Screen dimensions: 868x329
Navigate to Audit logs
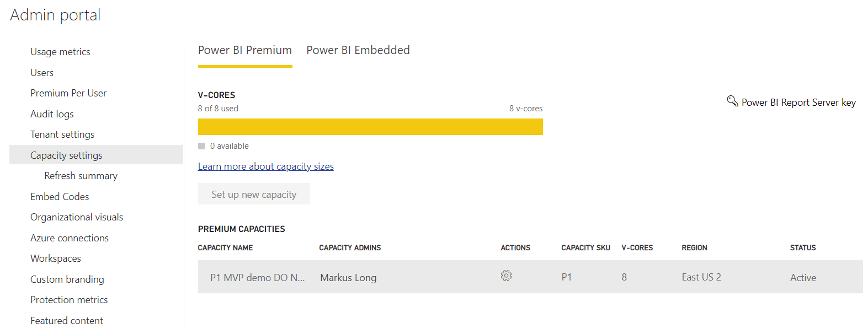coord(52,114)
